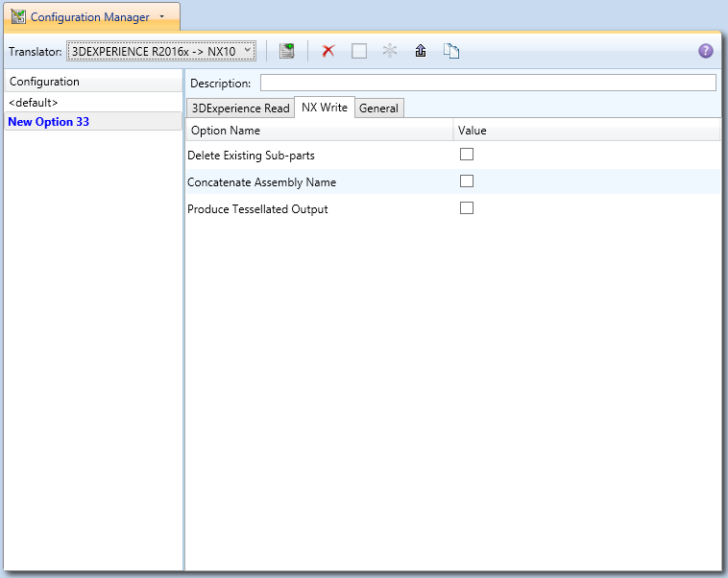Viewport: 728px width, 578px height.
Task: Enable Delete Existing Sub-parts checkbox
Action: (467, 155)
